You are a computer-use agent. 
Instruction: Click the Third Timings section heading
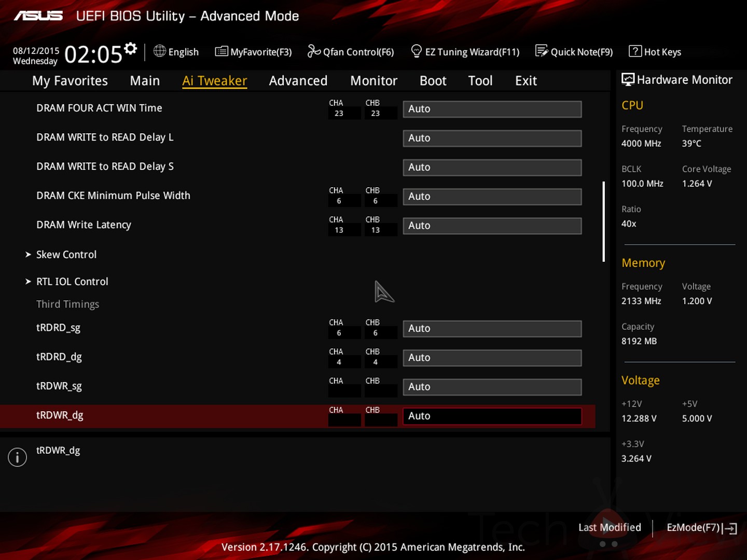click(67, 304)
